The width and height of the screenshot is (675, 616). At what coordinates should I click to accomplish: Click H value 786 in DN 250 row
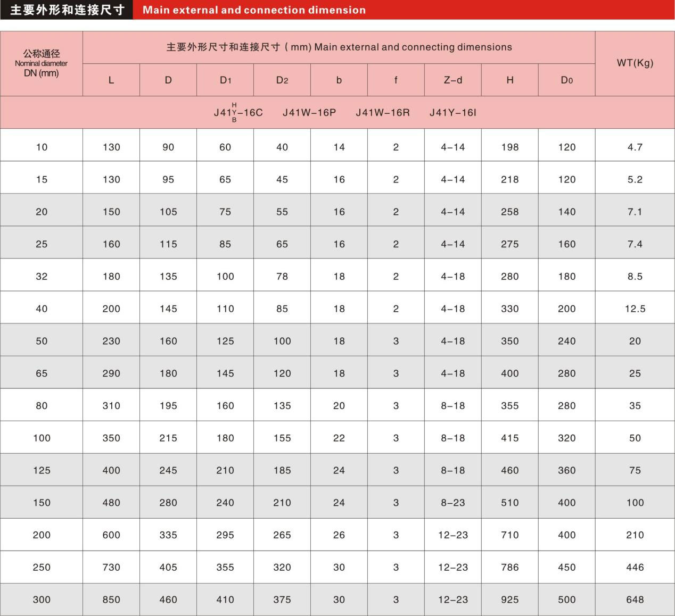click(509, 567)
